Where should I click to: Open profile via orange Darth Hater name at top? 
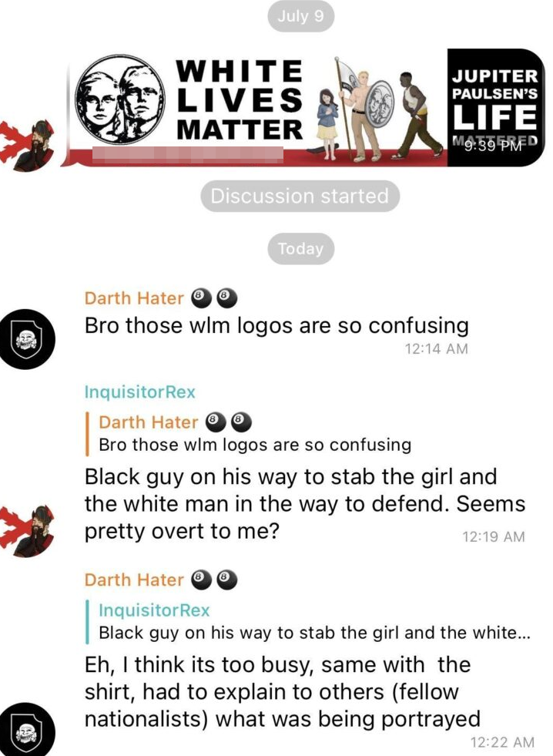pos(134,298)
